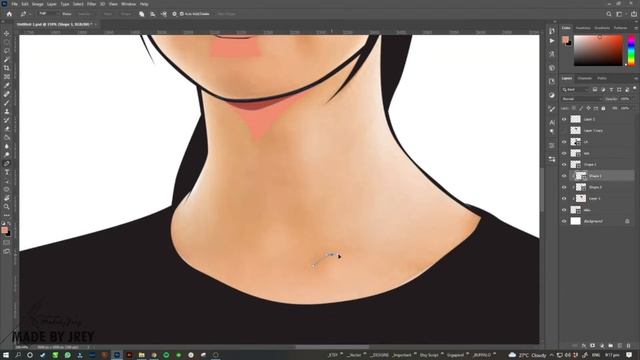Viewport: 640px width, 360px height.
Task: Go to the Home screen icon
Action: 9,14
